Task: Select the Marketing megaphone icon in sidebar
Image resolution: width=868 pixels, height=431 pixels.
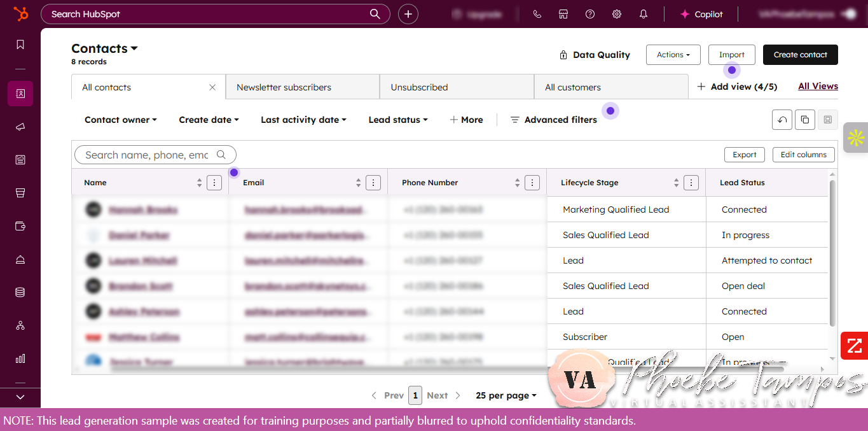Action: pos(20,127)
